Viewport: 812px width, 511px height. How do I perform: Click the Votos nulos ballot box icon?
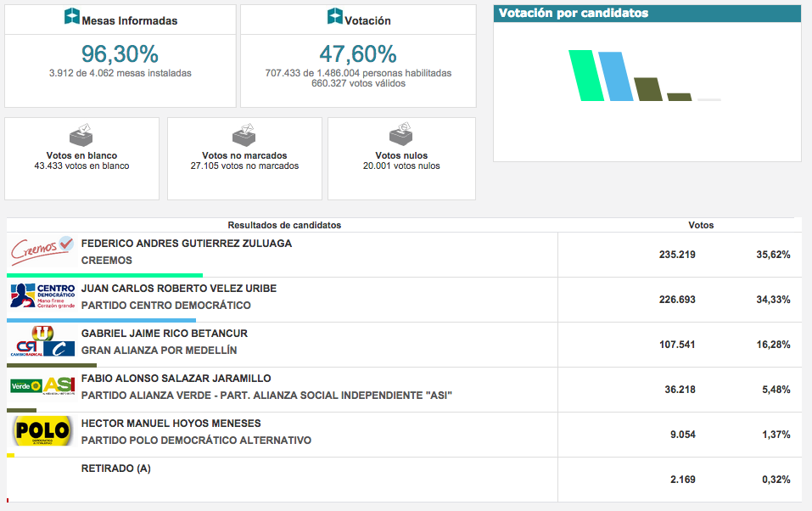click(400, 134)
